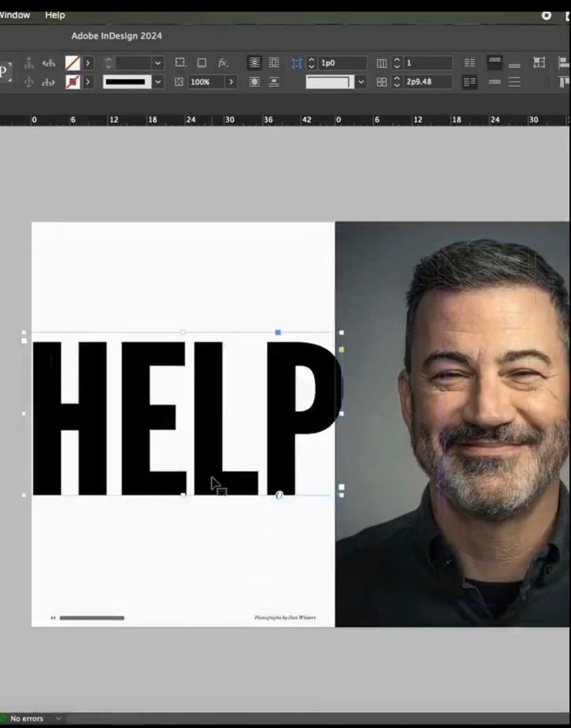Open the fill swatch flyout arrow
571x728 pixels.
coord(88,63)
